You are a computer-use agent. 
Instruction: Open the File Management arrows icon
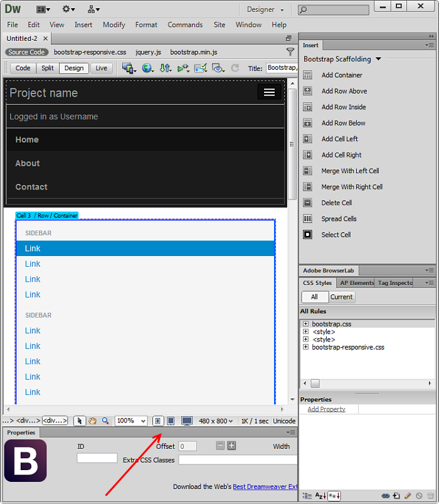[x=166, y=68]
